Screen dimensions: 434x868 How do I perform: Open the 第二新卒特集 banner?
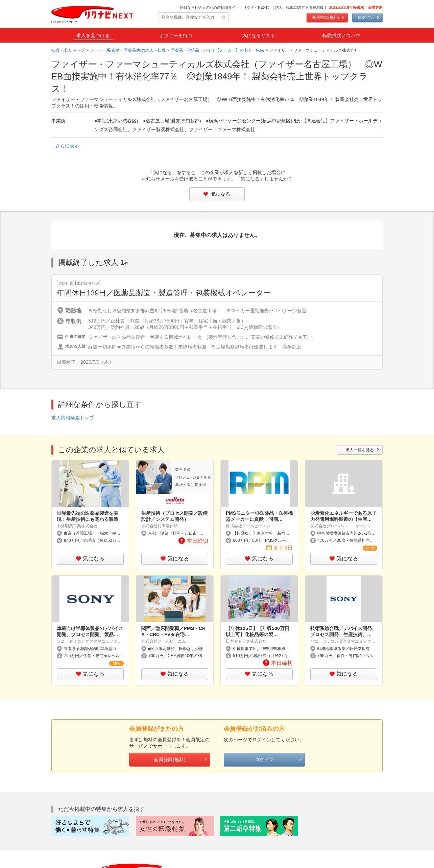pyautogui.click(x=259, y=826)
